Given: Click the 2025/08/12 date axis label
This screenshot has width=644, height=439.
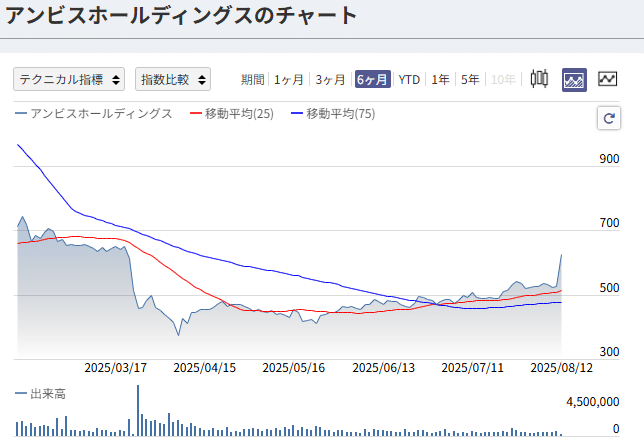Looking at the screenshot, I should tap(561, 368).
